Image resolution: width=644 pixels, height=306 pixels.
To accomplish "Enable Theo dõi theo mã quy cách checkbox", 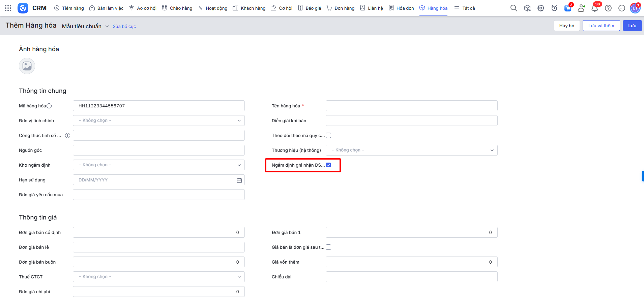I will pyautogui.click(x=328, y=135).
